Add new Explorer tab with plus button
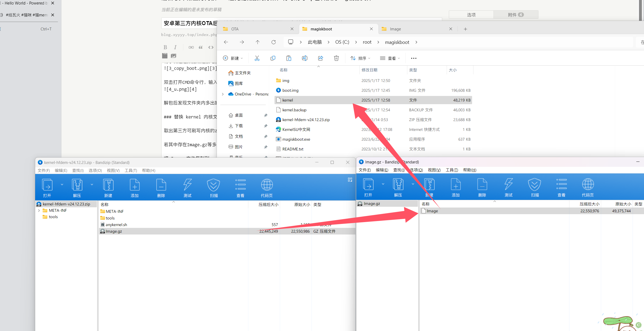Screen dimensions: 644x331 (x=465, y=29)
